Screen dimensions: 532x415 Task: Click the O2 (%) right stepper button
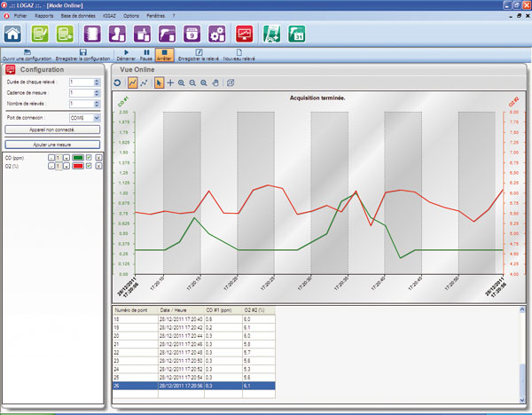point(66,167)
